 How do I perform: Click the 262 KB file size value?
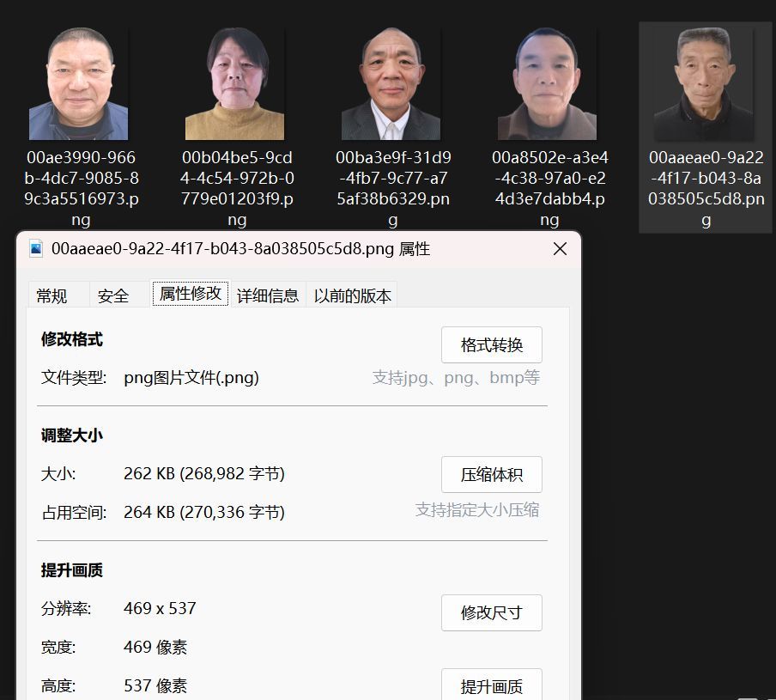203,473
